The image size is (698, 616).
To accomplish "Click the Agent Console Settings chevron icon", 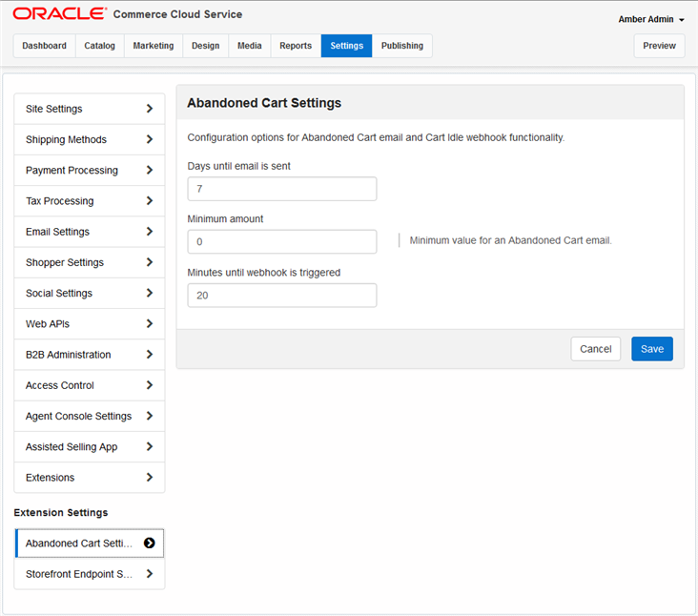I will [150, 416].
